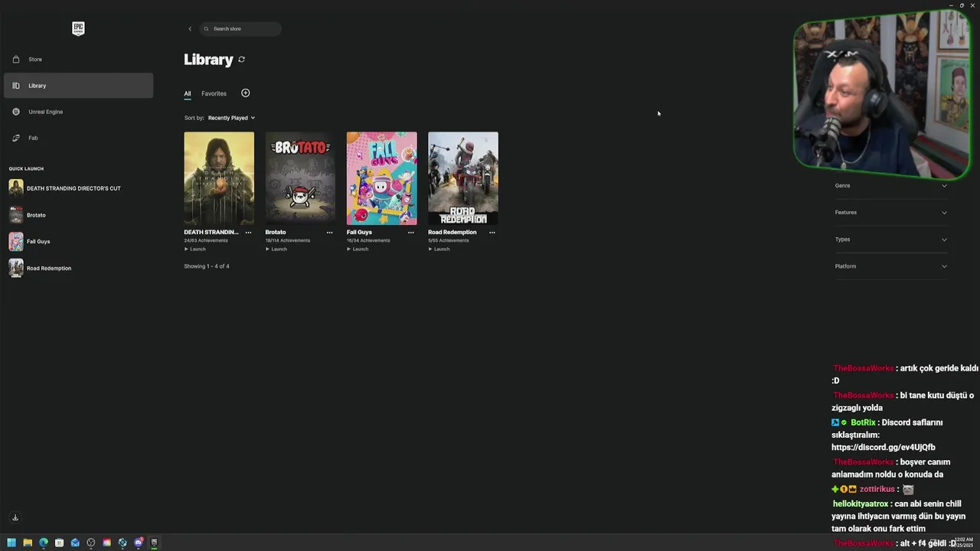The image size is (980, 551).
Task: Open Brotato's three-dot options menu
Action: [329, 233]
